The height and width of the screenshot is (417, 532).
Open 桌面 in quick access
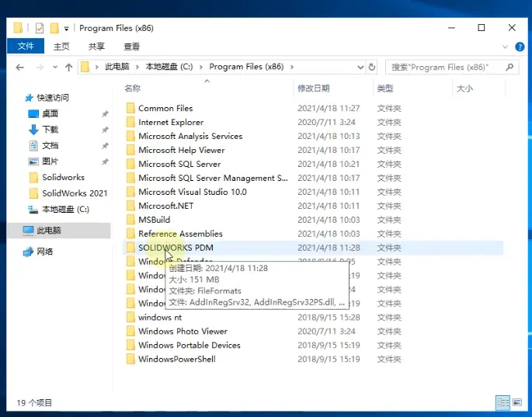pos(50,113)
